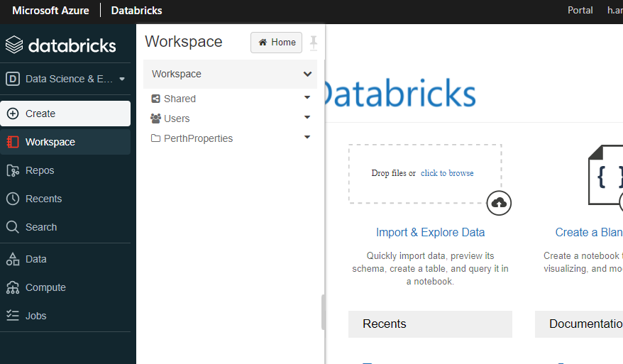
Task: Click the 'click to browse' link
Action: coord(447,173)
